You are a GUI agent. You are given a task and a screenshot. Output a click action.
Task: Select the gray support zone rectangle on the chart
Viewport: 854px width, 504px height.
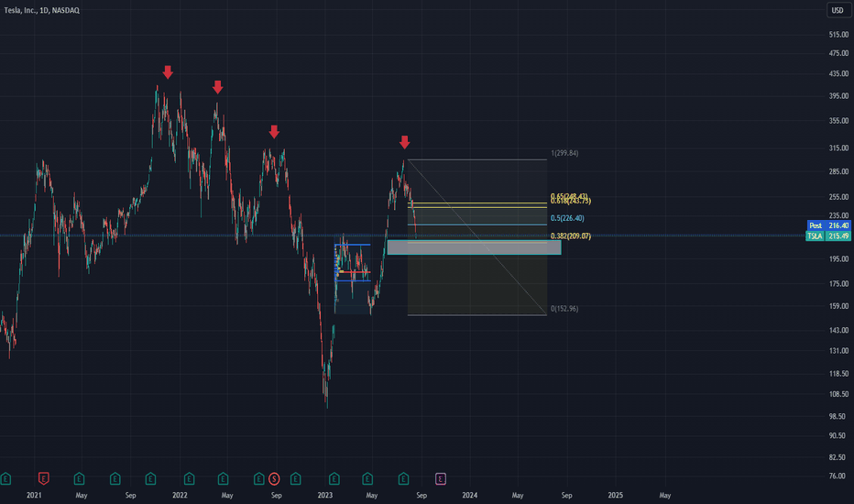point(474,247)
